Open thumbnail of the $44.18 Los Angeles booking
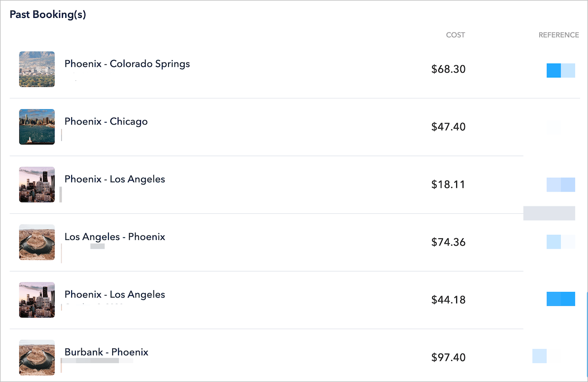This screenshot has width=588, height=382. [37, 300]
